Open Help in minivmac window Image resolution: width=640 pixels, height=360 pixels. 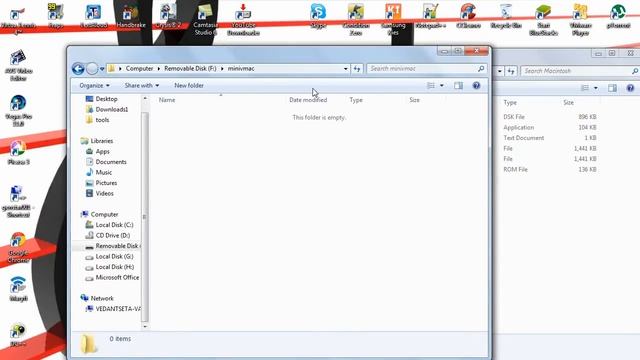point(476,85)
